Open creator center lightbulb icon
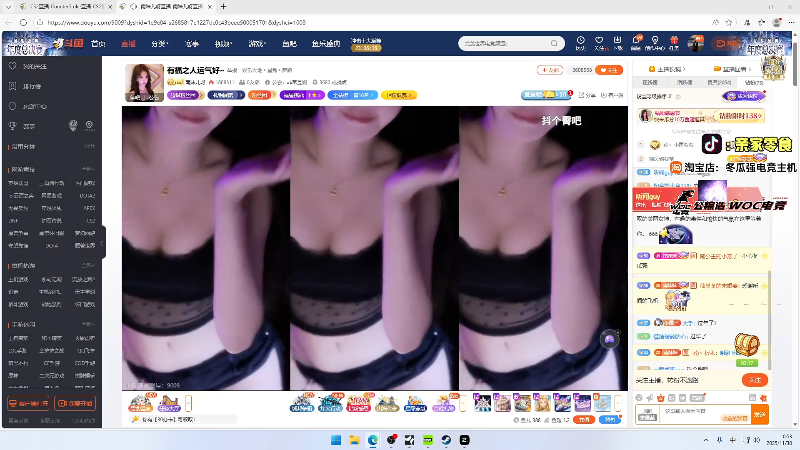This screenshot has height=450, width=800. tap(655, 43)
